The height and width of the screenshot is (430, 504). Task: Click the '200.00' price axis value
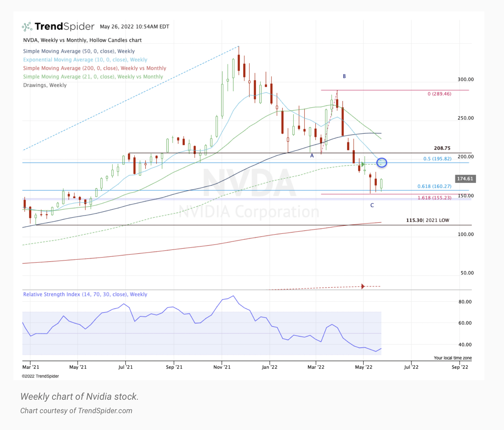[466, 157]
